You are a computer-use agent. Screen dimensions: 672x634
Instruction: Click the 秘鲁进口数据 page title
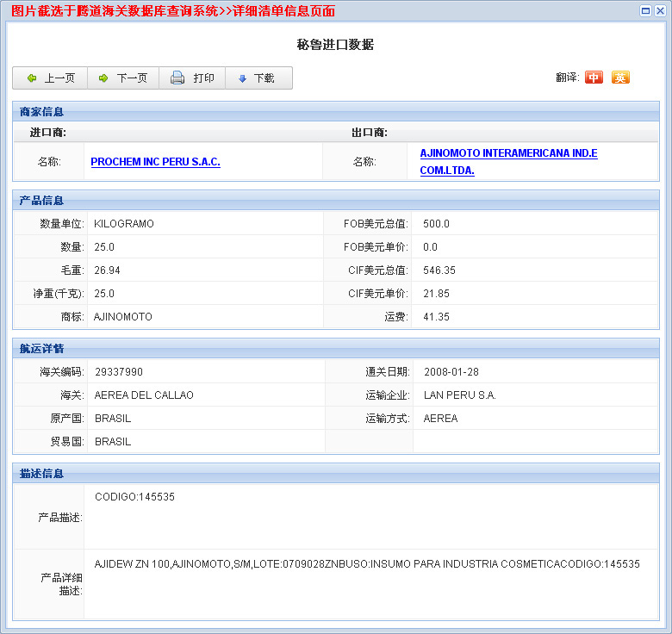click(x=335, y=45)
